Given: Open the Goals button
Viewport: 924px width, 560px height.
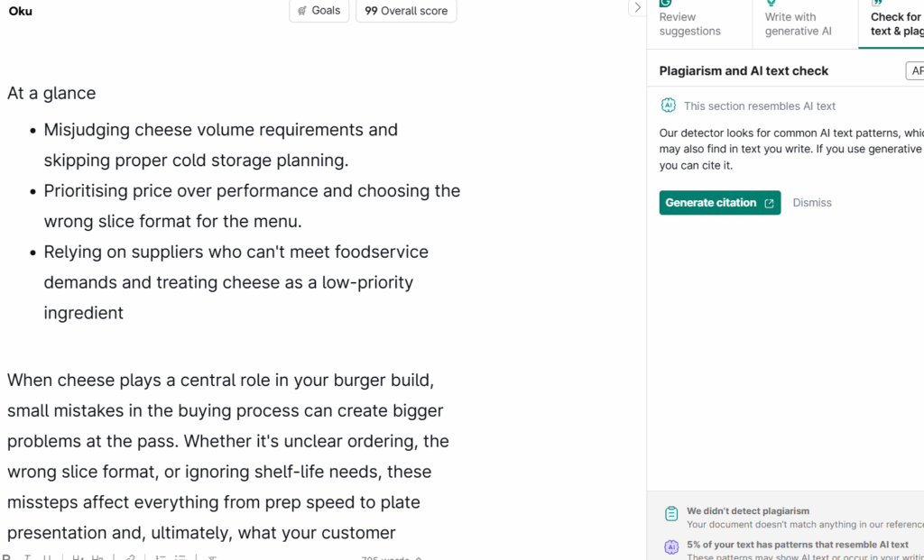Looking at the screenshot, I should (x=319, y=11).
